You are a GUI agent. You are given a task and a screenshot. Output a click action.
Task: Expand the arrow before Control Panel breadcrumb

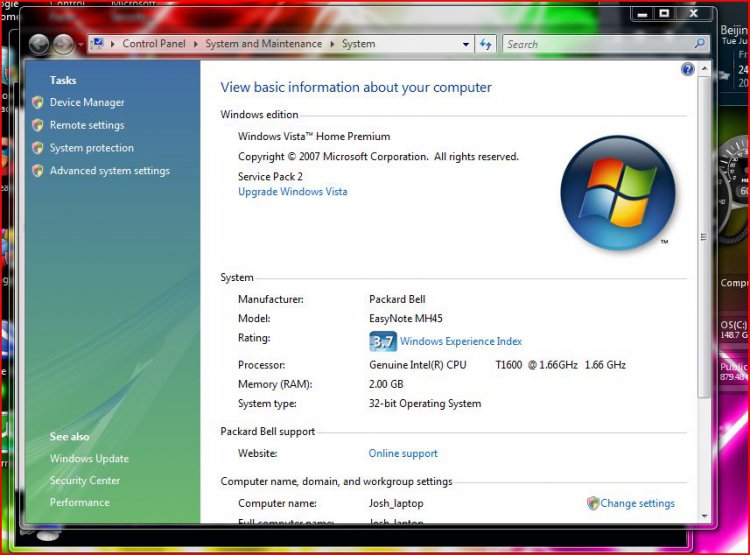tap(113, 44)
